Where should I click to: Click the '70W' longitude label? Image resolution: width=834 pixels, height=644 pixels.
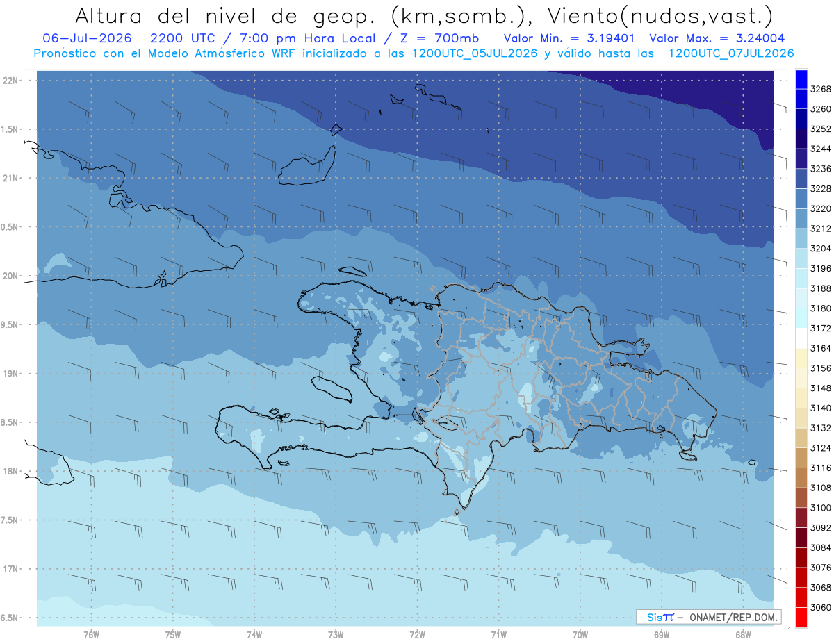(580, 634)
